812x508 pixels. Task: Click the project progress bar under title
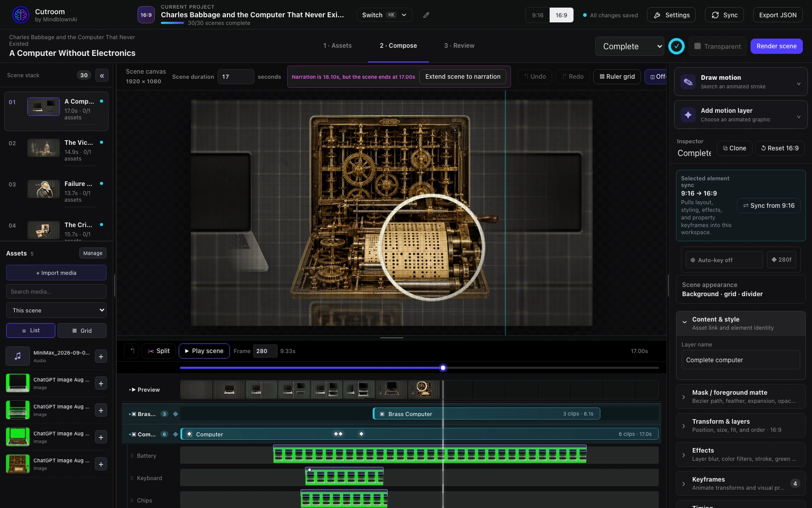[x=173, y=23]
